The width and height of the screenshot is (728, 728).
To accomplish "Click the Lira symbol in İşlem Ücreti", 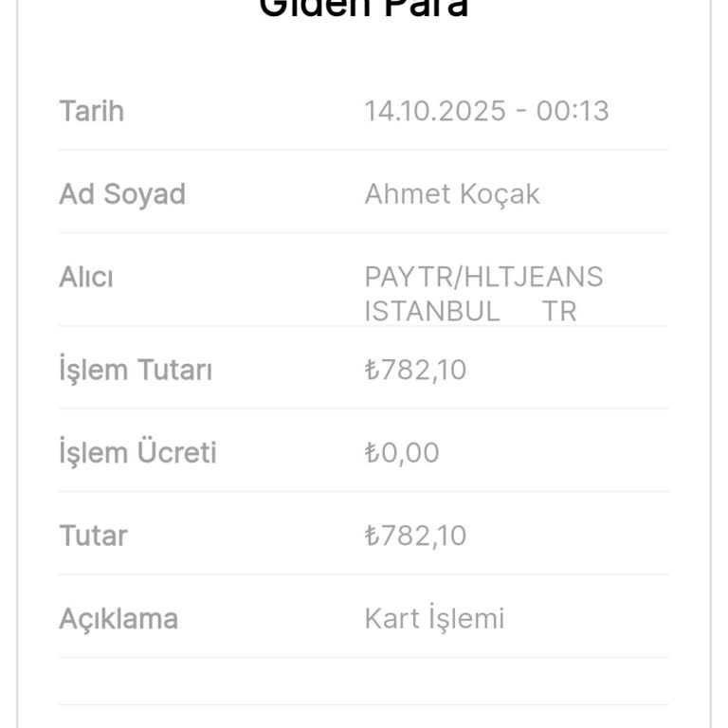I will (x=372, y=453).
